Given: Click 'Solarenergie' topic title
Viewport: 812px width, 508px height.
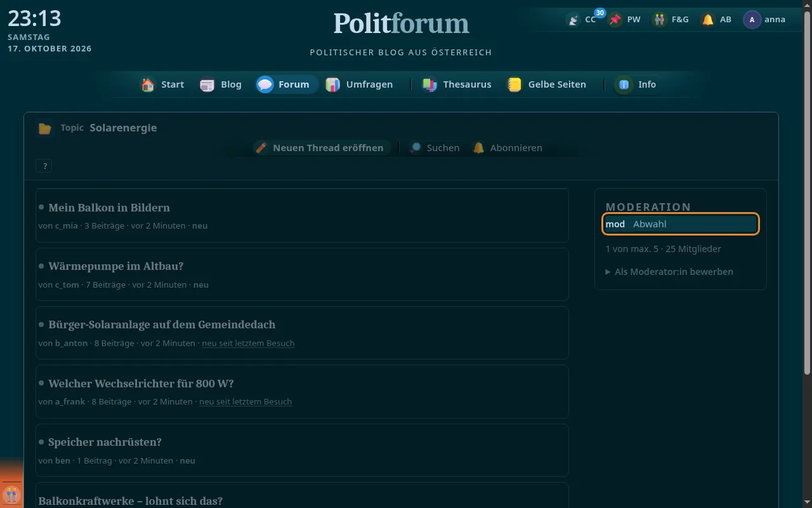Looking at the screenshot, I should pos(123,128).
